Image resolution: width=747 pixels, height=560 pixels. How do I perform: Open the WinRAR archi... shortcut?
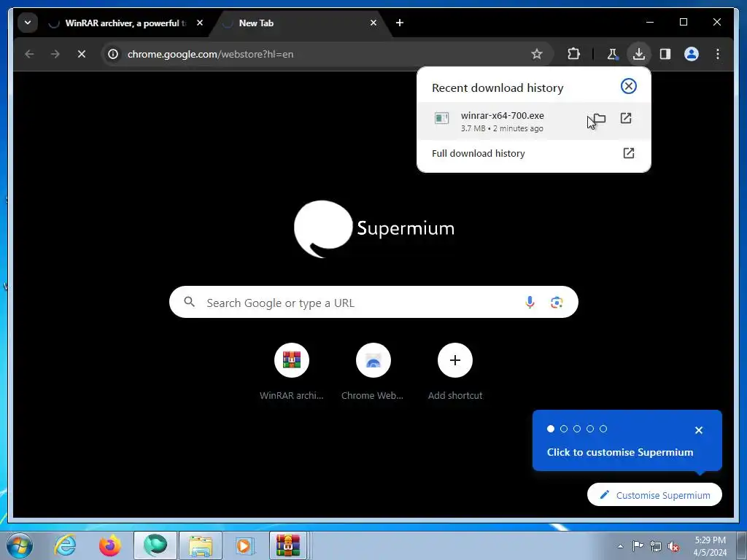click(x=292, y=372)
